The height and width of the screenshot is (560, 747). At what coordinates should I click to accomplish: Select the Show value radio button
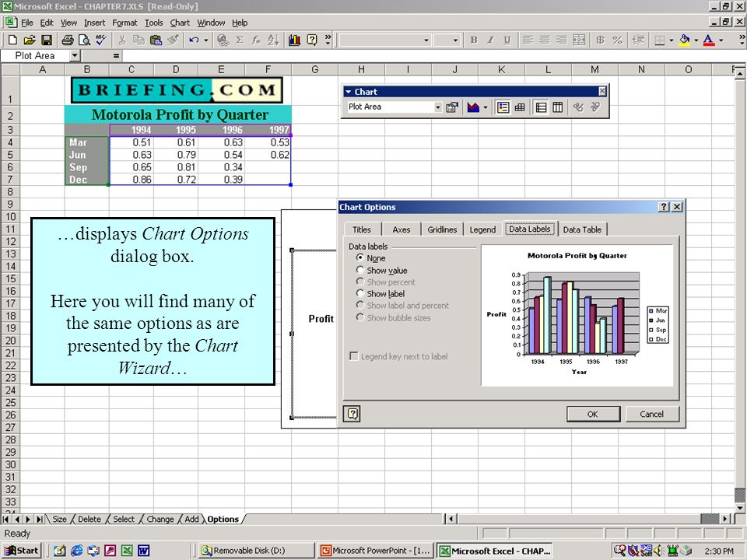click(x=360, y=270)
